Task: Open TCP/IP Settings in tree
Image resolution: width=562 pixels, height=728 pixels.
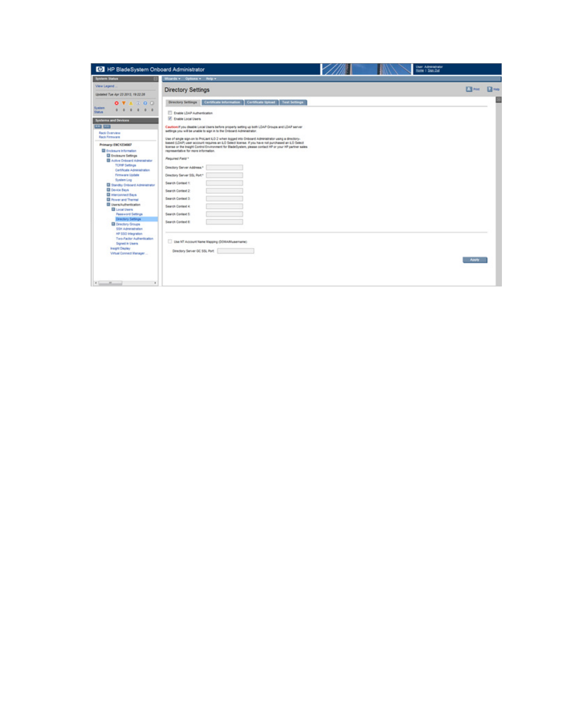Action: [x=125, y=165]
